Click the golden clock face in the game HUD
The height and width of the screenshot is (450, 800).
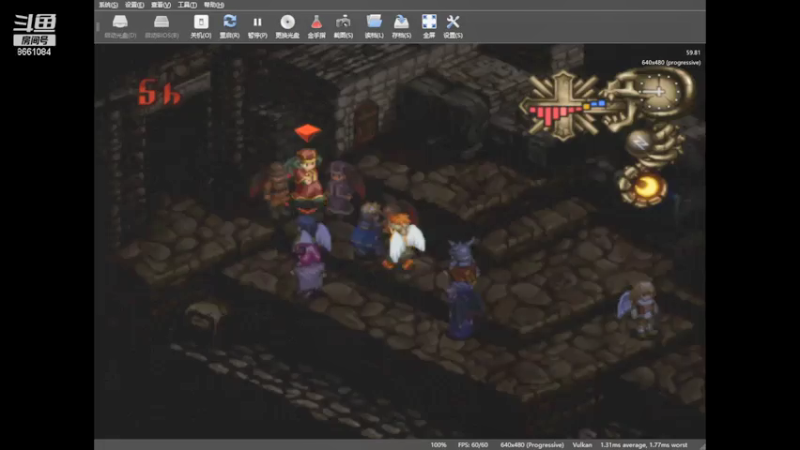(x=658, y=92)
